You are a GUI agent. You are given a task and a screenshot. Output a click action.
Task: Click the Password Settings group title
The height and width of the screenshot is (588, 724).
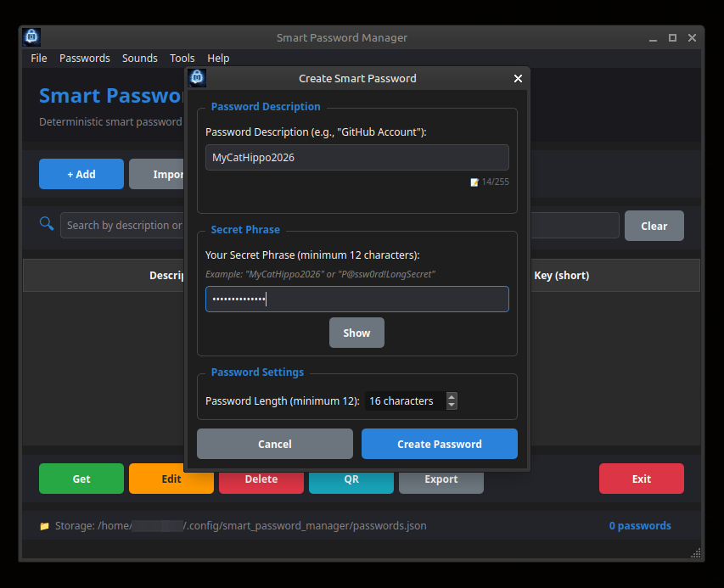[257, 372]
